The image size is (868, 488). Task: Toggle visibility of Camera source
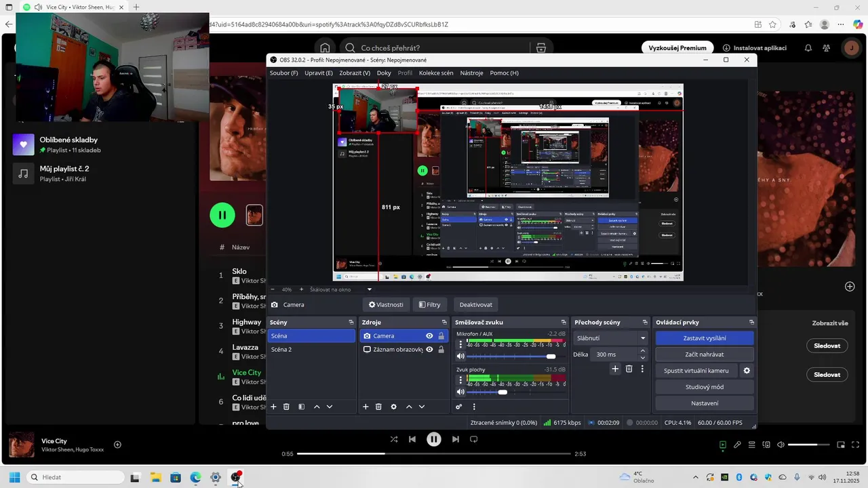429,336
